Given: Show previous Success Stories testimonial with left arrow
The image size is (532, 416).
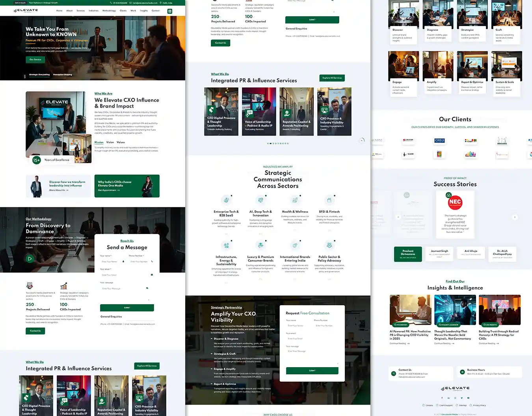Looking at the screenshot, I should coord(398,217).
